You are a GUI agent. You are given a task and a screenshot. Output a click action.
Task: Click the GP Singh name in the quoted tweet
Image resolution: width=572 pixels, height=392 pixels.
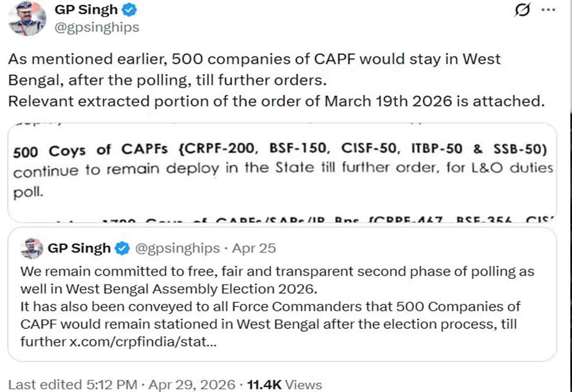79,248
